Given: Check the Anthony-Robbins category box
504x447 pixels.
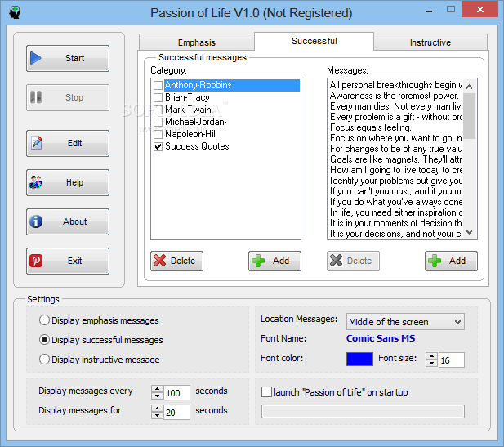Looking at the screenshot, I should [158, 85].
